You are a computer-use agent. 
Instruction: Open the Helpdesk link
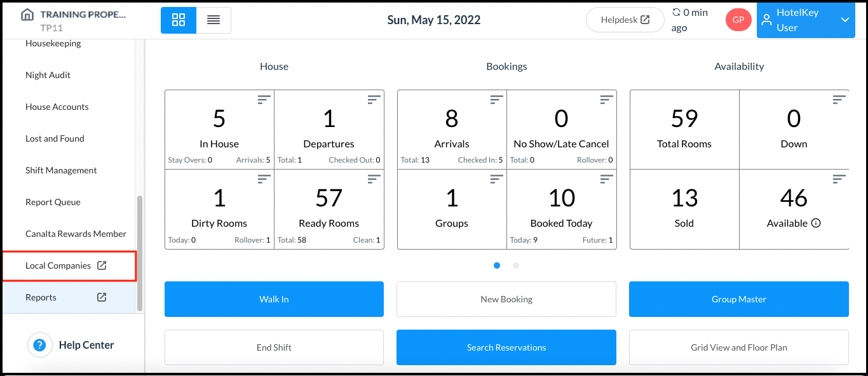coord(625,20)
